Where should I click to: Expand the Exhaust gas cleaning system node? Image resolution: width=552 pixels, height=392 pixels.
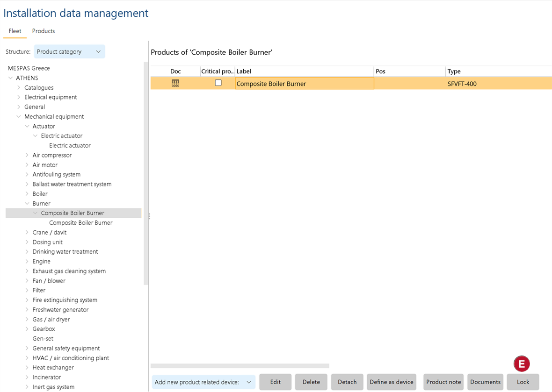(27, 271)
